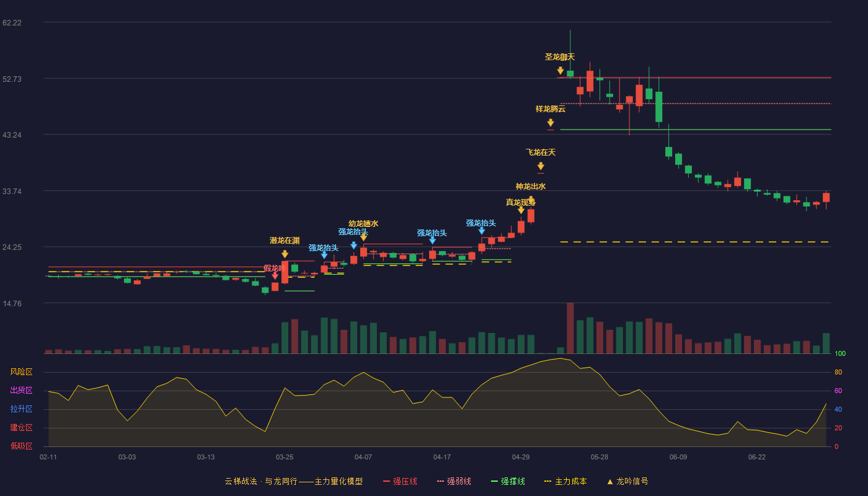
Task: Click the 33.74 price axis label
Action: point(12,191)
